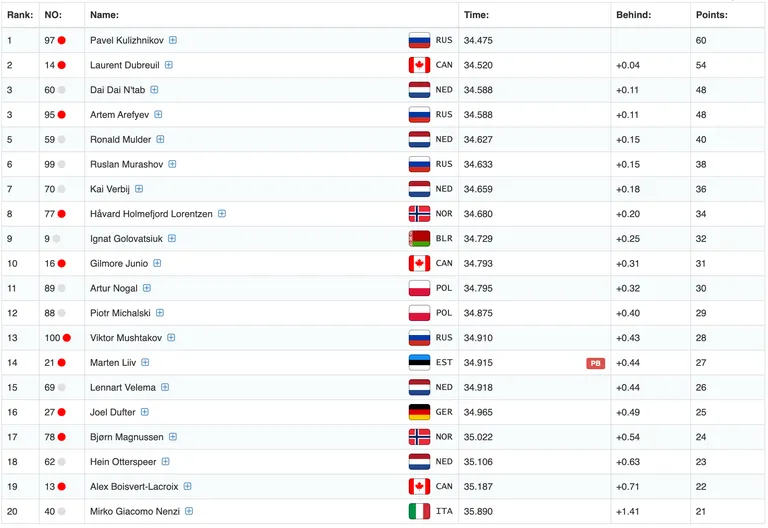Click the German flag for Joel Dufter
The width and height of the screenshot is (768, 528).
coord(419,412)
